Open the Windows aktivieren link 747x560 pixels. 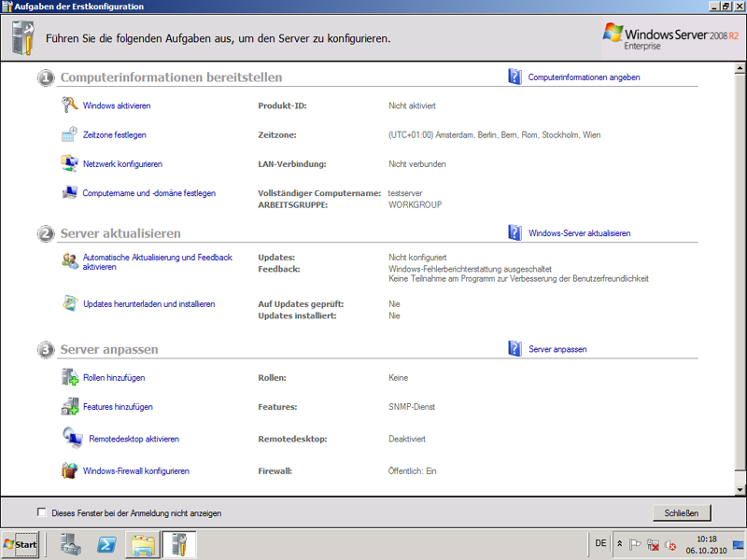click(x=117, y=105)
